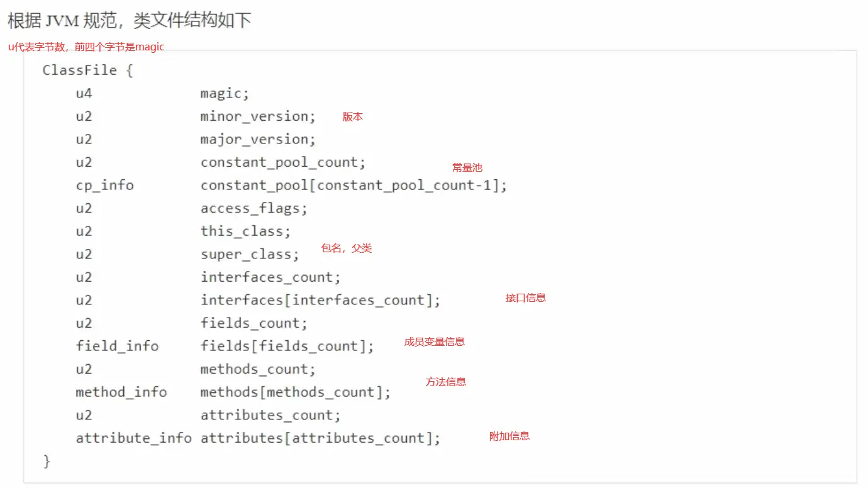The height and width of the screenshot is (488, 868).
Task: Click the red 包名，父类 annotation
Action: click(347, 248)
